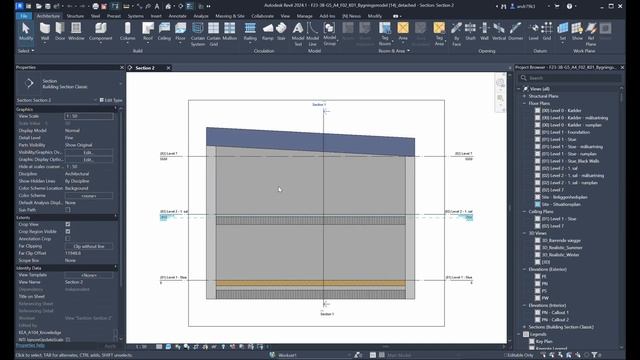Image resolution: width=640 pixels, height=360 pixels.
Task: Click the Curtain System tool
Action: click(x=198, y=33)
